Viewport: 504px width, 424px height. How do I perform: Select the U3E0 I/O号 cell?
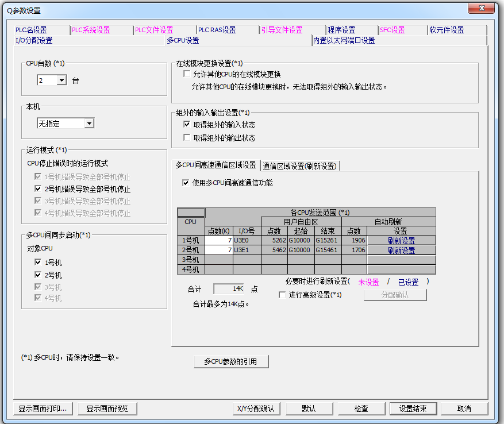(247, 240)
